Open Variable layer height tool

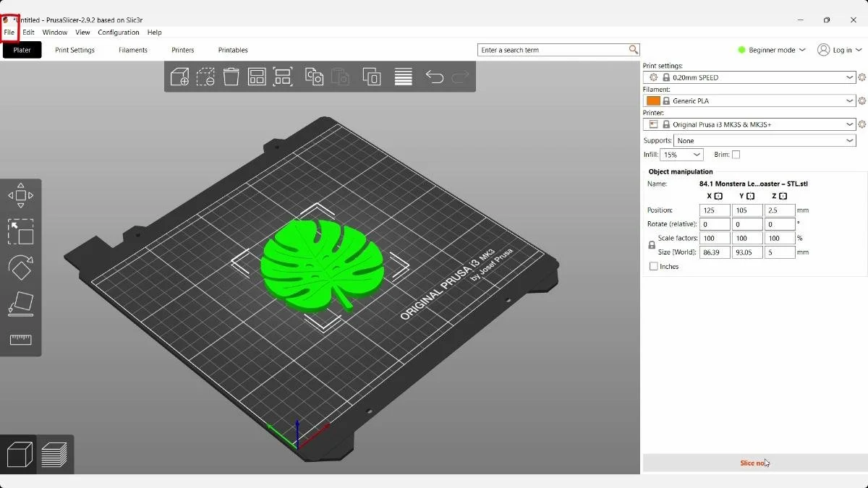coord(404,77)
